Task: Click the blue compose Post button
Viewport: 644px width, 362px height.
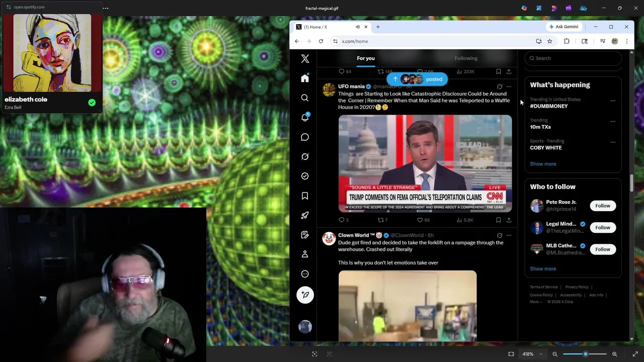Action: coord(305,295)
